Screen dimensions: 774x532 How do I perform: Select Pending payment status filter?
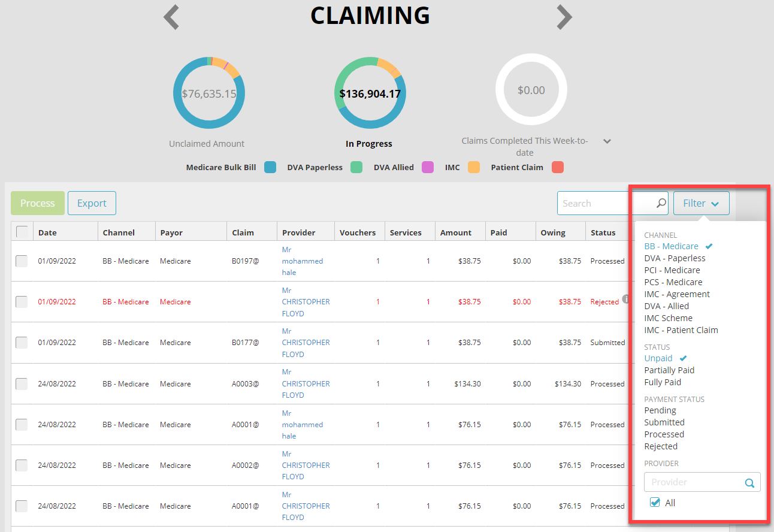660,410
